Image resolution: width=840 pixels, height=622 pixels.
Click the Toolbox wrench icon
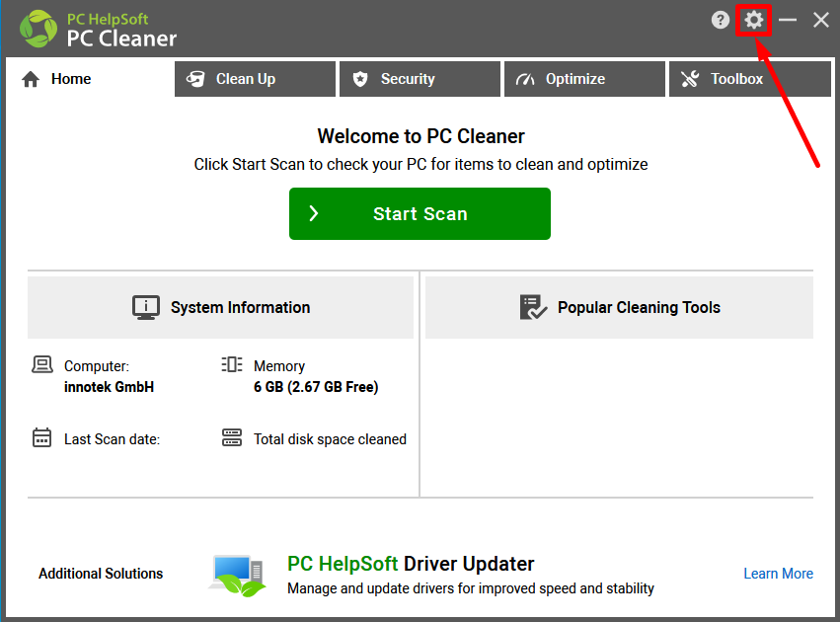(x=690, y=79)
